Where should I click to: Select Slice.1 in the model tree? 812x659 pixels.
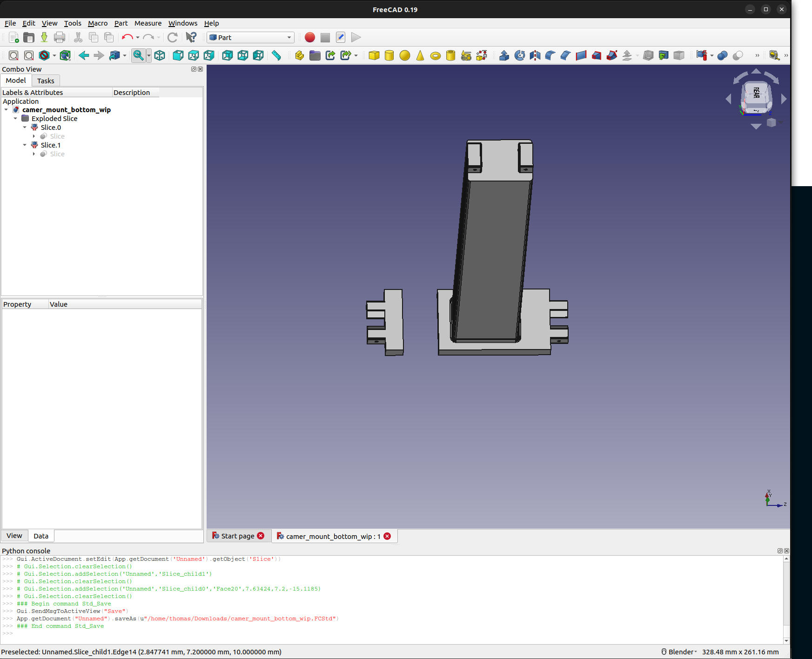pos(50,145)
